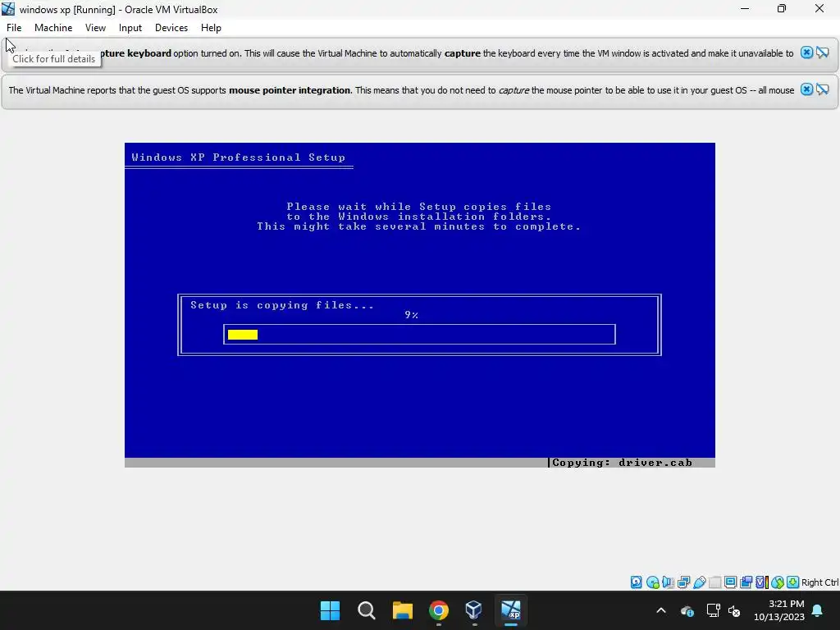The width and height of the screenshot is (840, 630).
Task: Click the display settings status icon
Action: click(730, 582)
